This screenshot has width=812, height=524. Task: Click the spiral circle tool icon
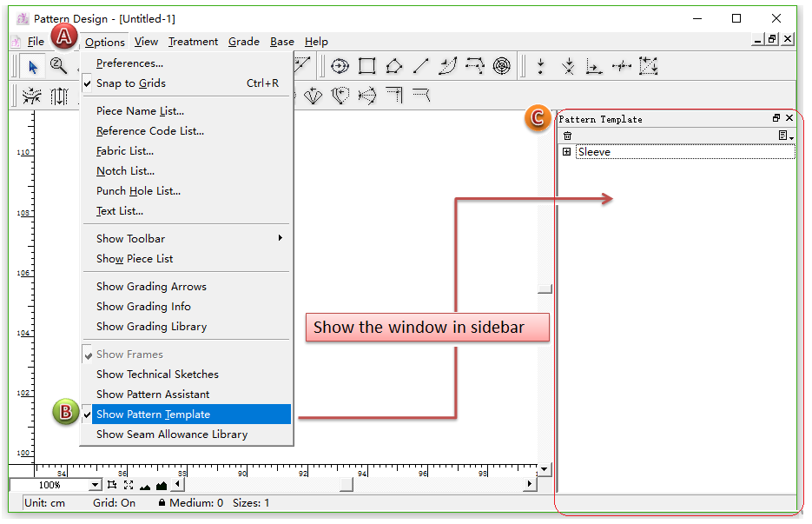[502, 66]
